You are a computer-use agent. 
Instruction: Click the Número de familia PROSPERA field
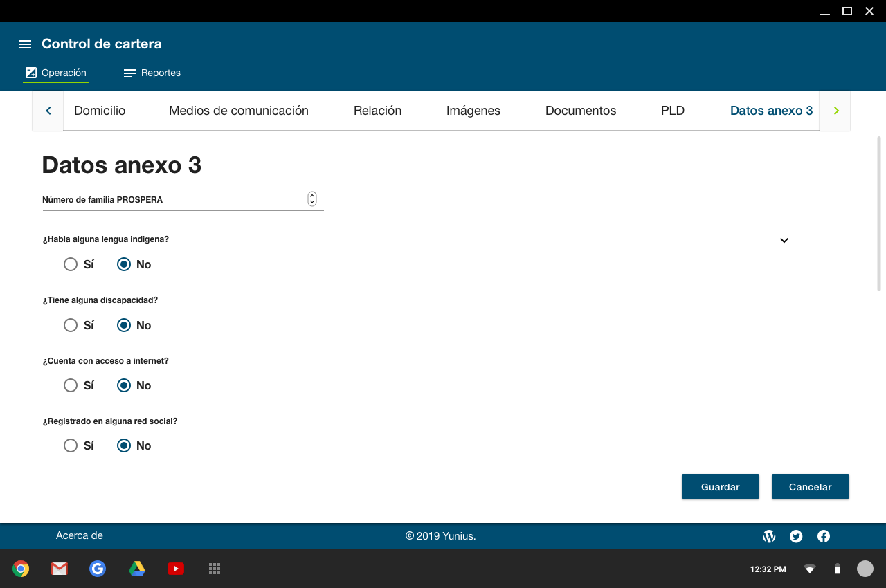click(x=173, y=200)
